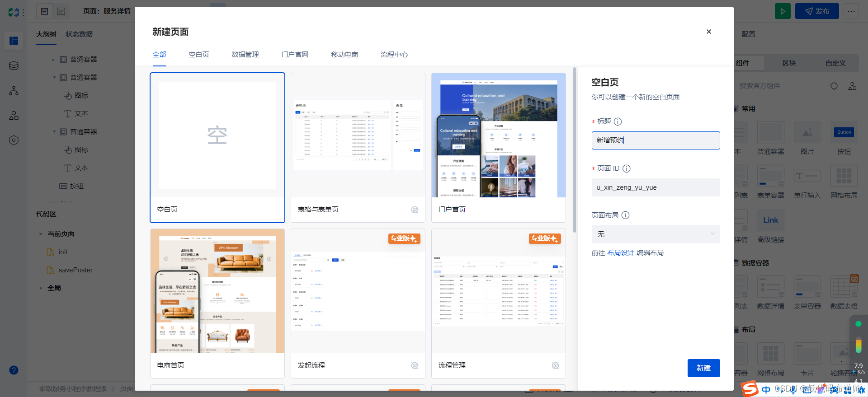The height and width of the screenshot is (397, 868).
Task: Choose the 空白页 template card
Action: (x=217, y=148)
